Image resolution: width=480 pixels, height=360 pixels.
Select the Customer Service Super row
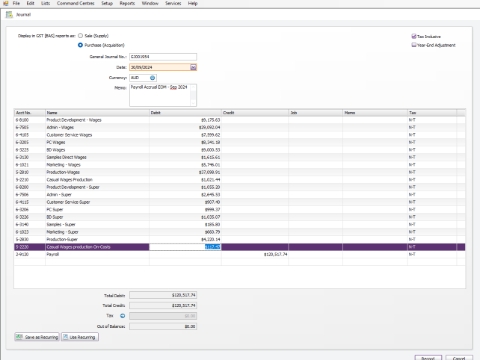240,202
